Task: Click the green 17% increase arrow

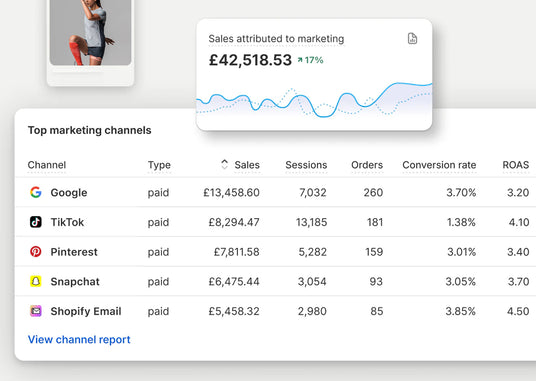Action: pyautogui.click(x=300, y=60)
